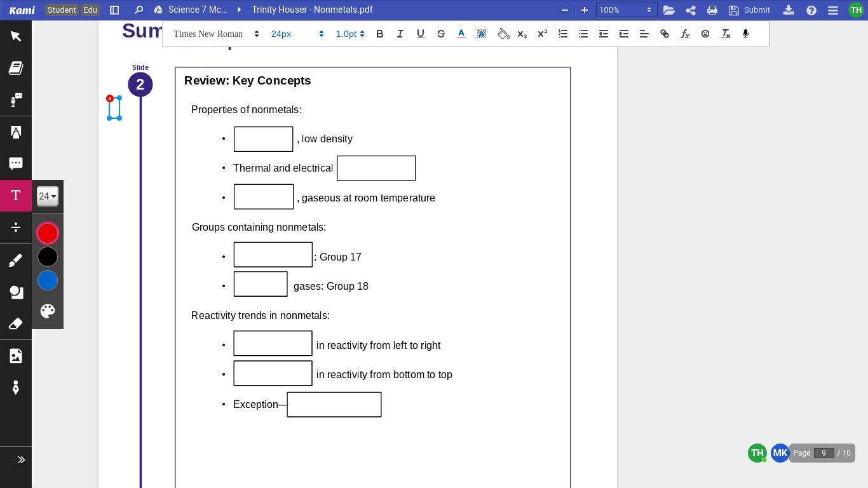Screen dimensions: 868x488
Task: Select the Comment tool
Action: click(16, 163)
